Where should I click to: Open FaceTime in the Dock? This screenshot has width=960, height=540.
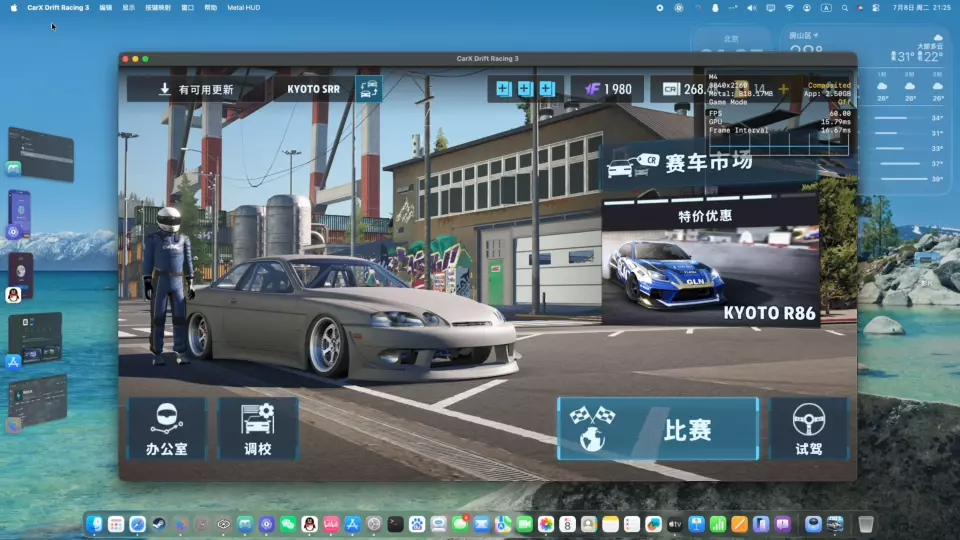(x=525, y=524)
